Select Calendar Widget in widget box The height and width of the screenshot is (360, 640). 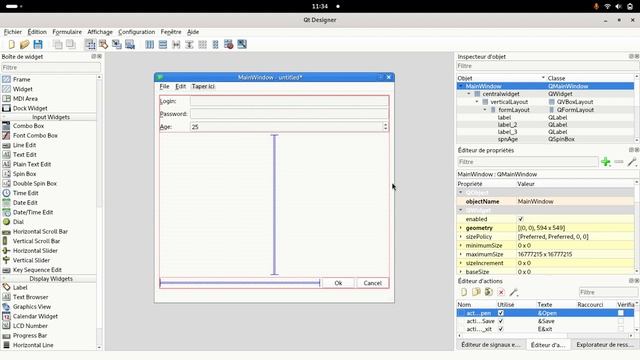point(35,316)
